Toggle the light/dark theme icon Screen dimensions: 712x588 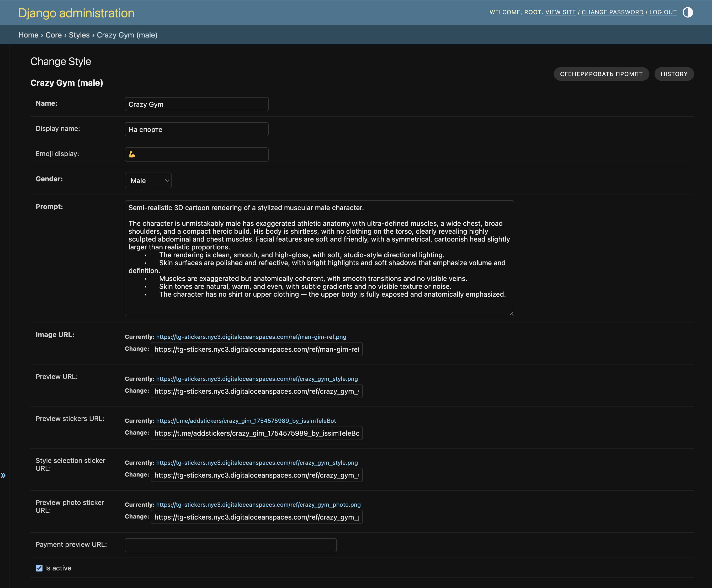(x=687, y=13)
